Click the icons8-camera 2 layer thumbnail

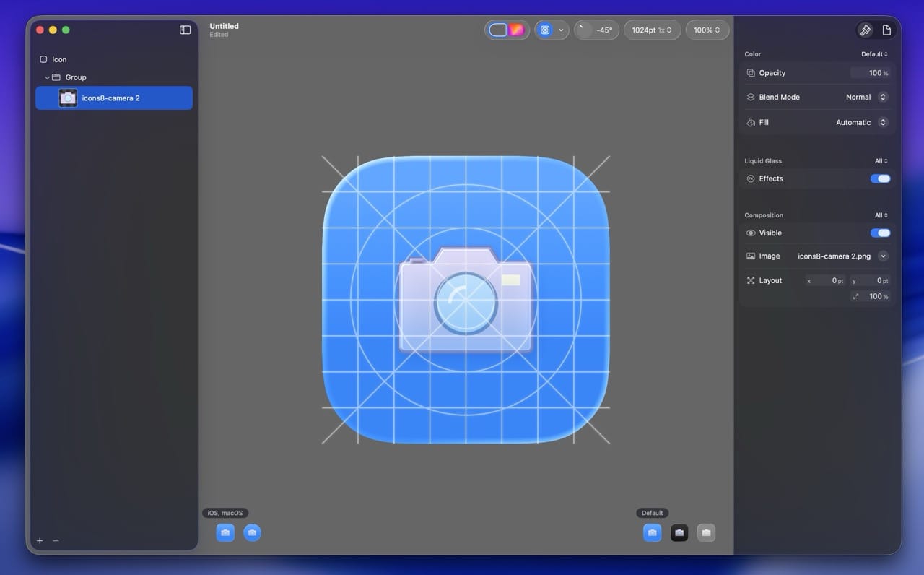point(68,98)
